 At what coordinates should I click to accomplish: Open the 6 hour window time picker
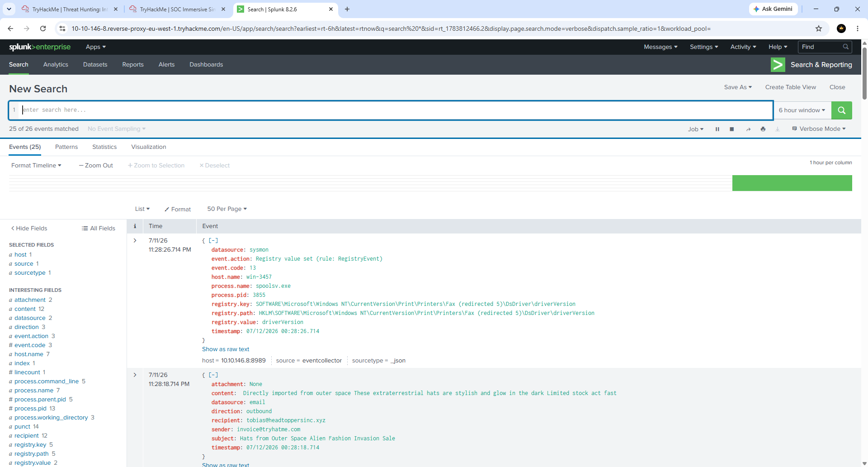[802, 110]
